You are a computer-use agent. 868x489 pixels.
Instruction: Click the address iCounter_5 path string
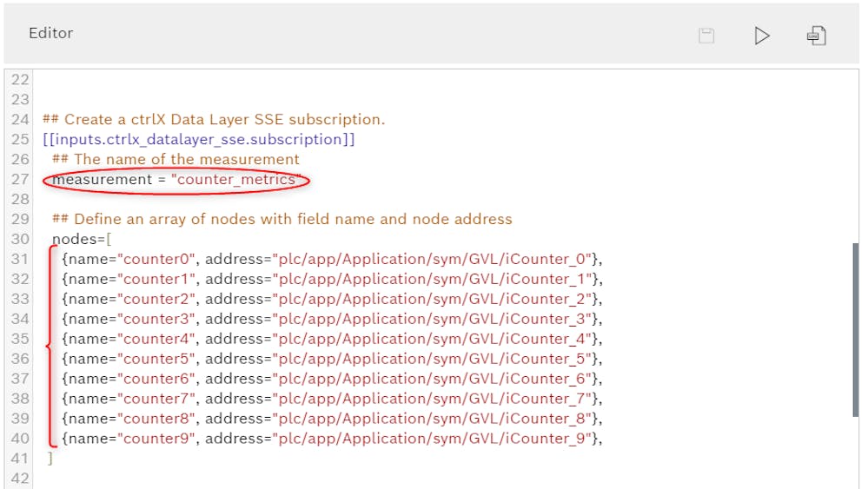tap(433, 359)
